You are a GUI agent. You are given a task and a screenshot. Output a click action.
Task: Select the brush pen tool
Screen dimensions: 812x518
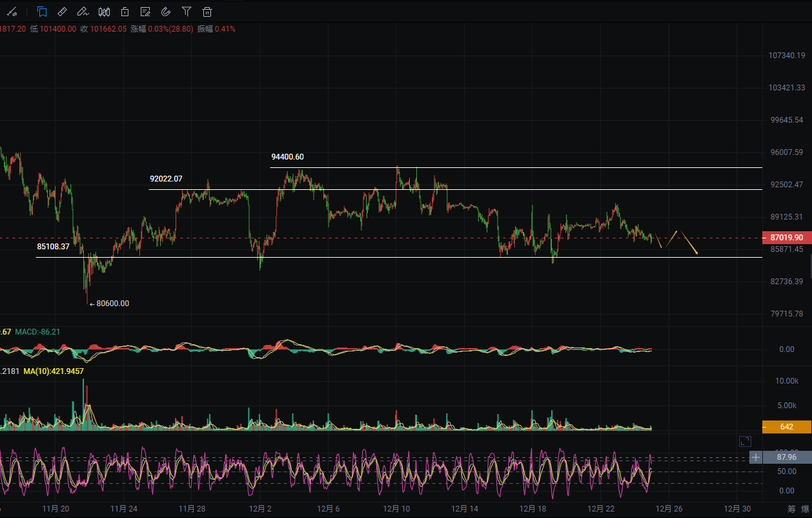[83, 12]
